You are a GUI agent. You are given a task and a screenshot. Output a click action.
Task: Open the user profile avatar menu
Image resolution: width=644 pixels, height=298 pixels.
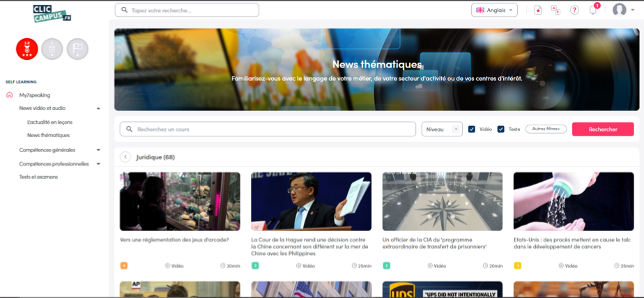[x=619, y=10]
